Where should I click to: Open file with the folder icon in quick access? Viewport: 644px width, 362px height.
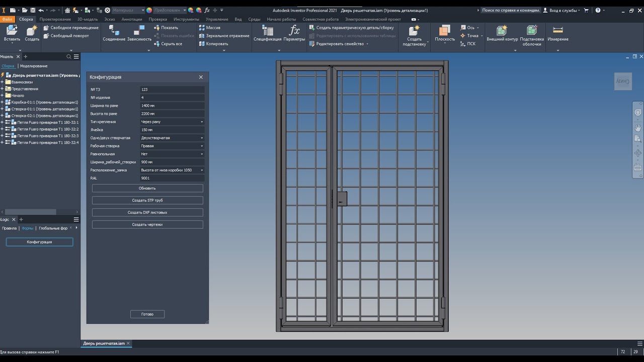25,10
